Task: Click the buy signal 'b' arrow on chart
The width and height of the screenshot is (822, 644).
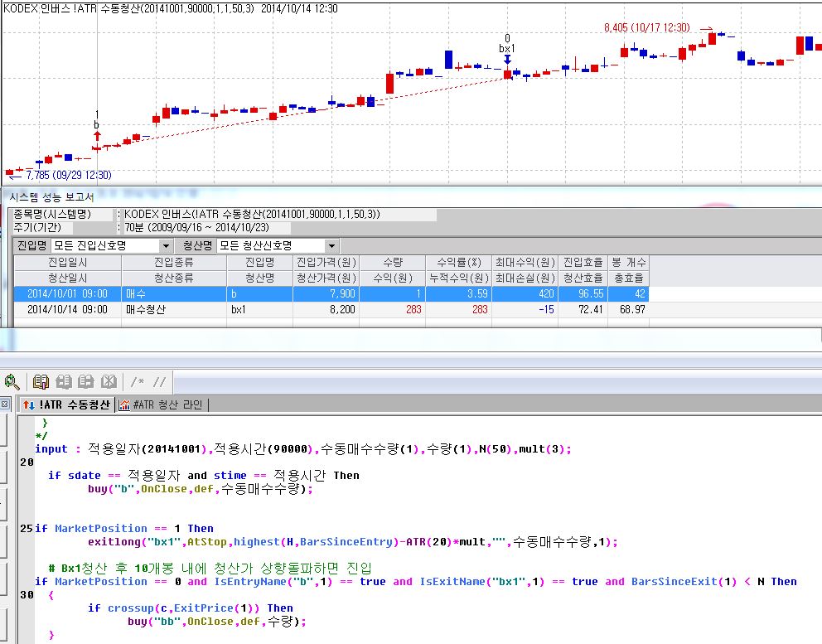Action: pyautogui.click(x=97, y=137)
